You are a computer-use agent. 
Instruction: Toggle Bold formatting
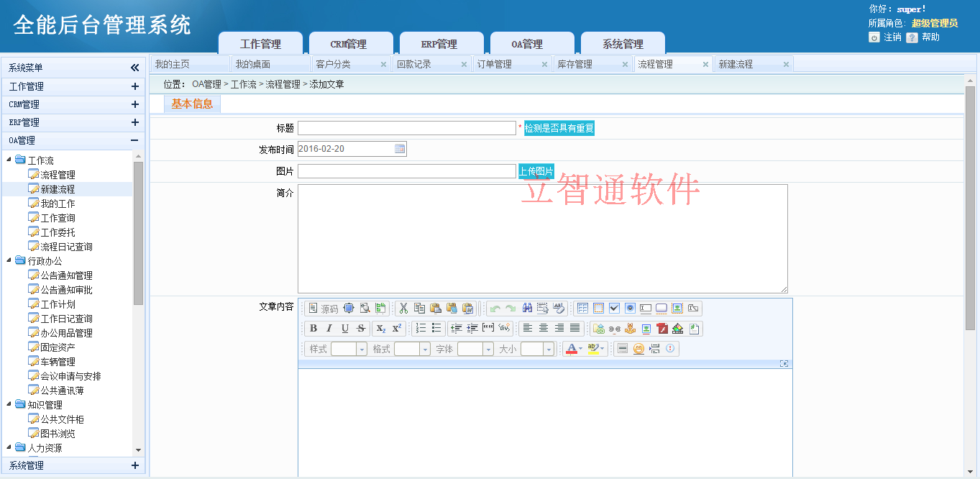(x=313, y=329)
